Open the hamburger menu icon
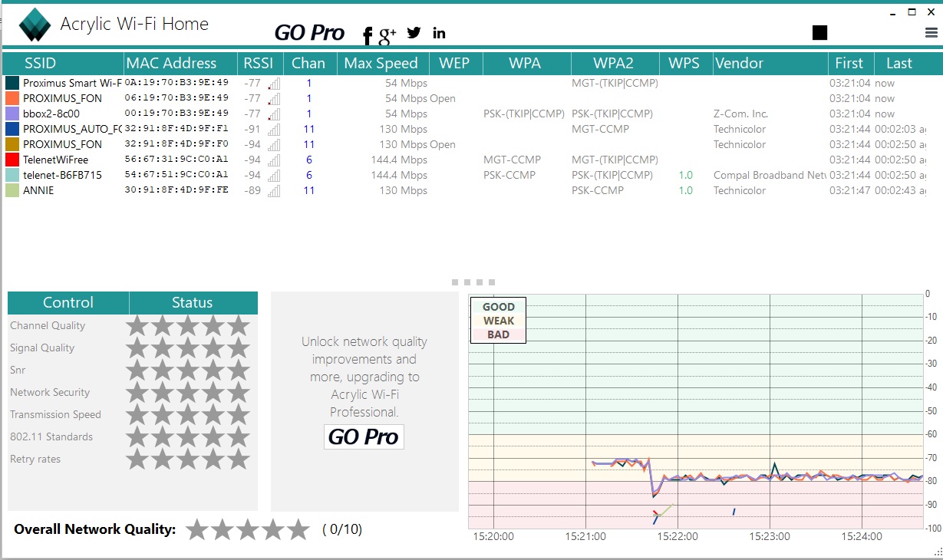 tap(931, 32)
